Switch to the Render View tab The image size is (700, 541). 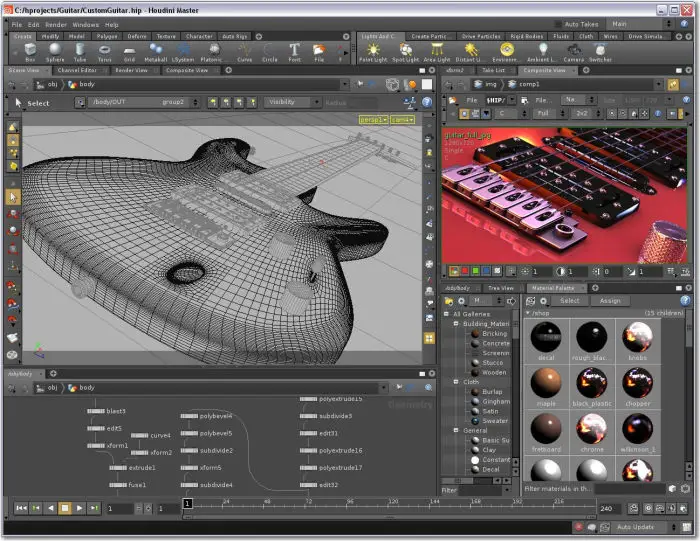[131, 70]
